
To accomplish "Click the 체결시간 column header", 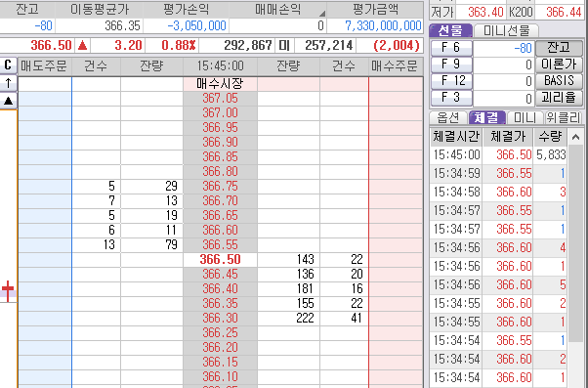I will [456, 137].
